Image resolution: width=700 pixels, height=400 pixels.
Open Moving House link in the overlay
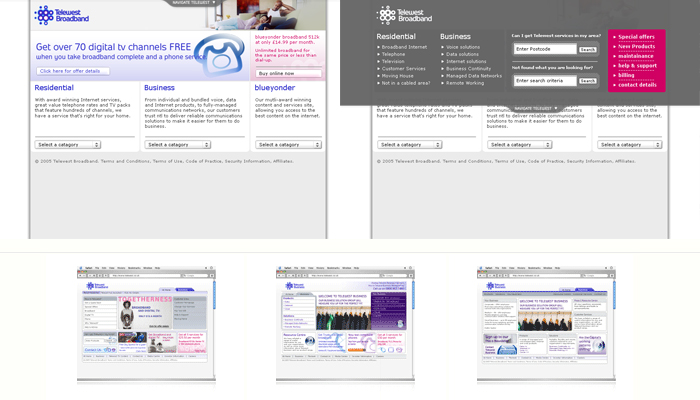point(397,76)
